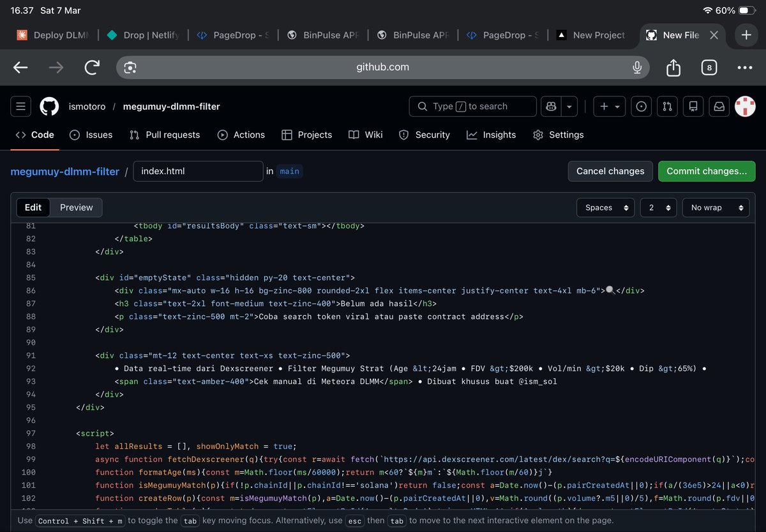Open the Spaces indent mode dropdown
Viewport: 766px width, 532px height.
click(606, 207)
